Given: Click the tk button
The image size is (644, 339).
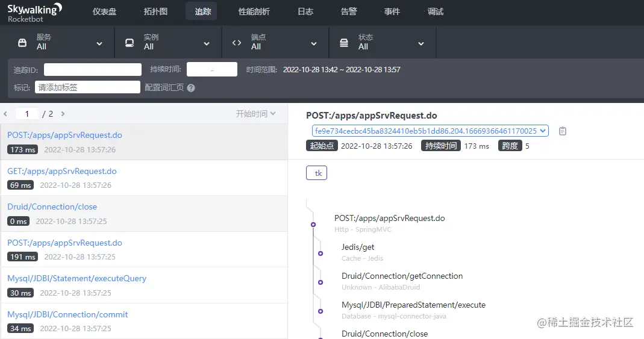Looking at the screenshot, I should click(317, 173).
